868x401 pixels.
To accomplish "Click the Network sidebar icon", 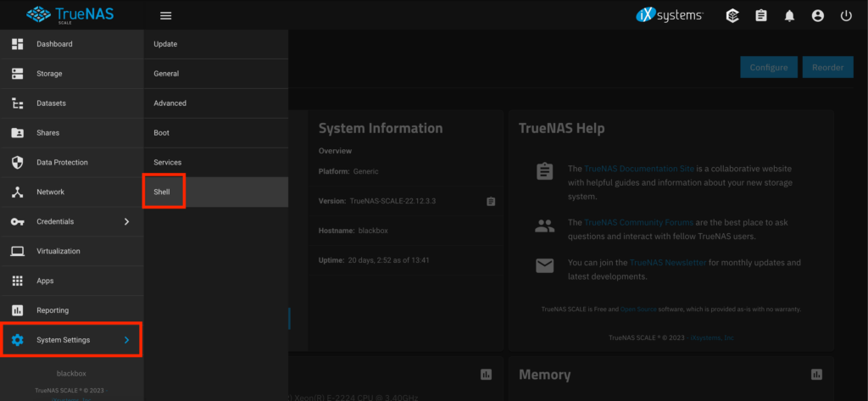I will pos(18,192).
